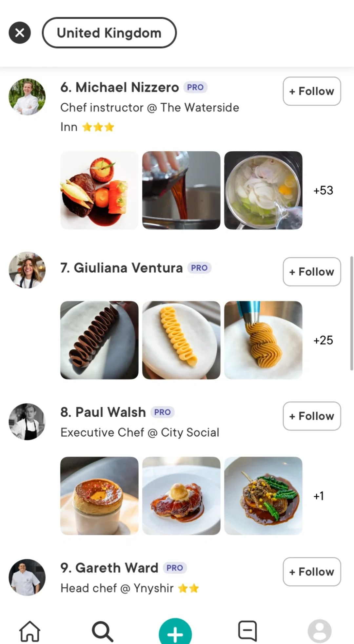Expand Giuliana Ventura's +25 more posts
The width and height of the screenshot is (354, 644).
pos(323,340)
